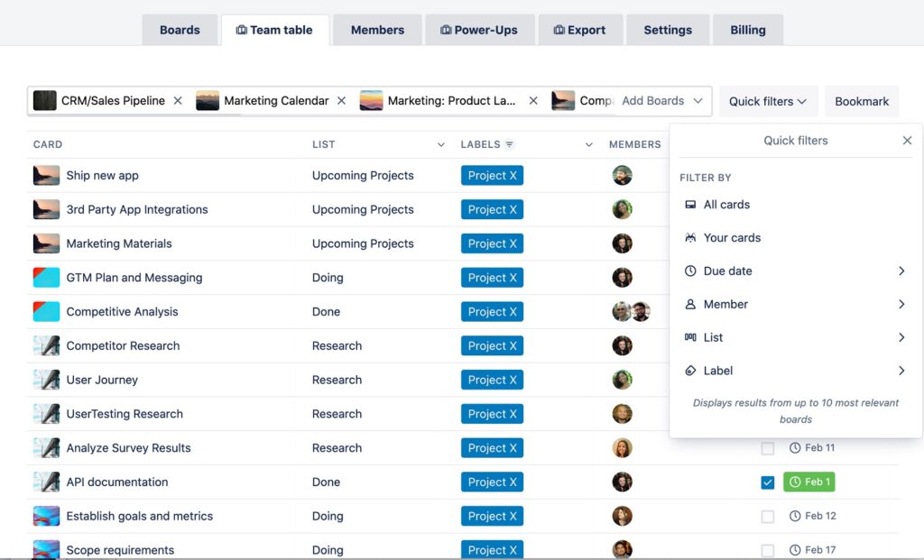Image resolution: width=924 pixels, height=560 pixels.
Task: Click the blue Project X label on the Ship new app row
Action: point(492,175)
